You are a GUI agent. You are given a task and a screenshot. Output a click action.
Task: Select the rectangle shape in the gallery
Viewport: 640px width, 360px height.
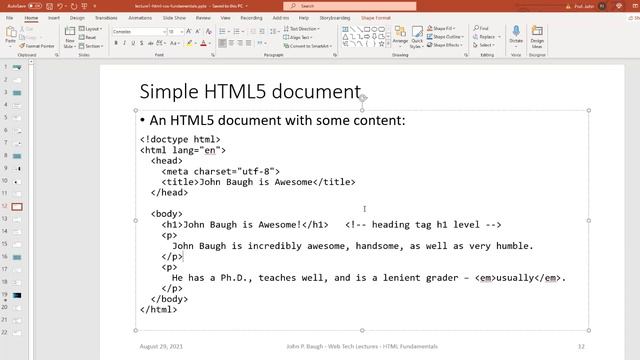[x=367, y=29]
